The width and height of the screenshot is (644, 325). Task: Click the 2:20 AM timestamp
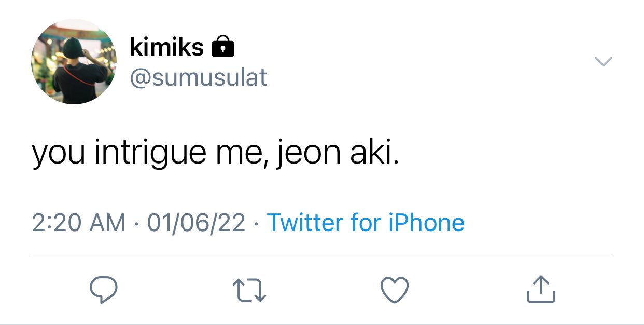(79, 223)
